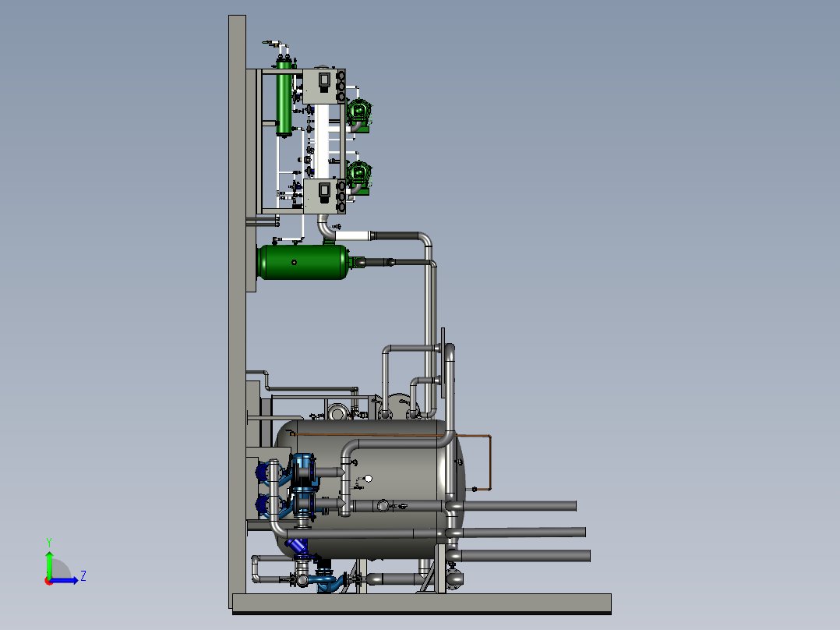Click the red origin ball of the triad
Viewport: 840px width, 630px height.
pos(48,581)
